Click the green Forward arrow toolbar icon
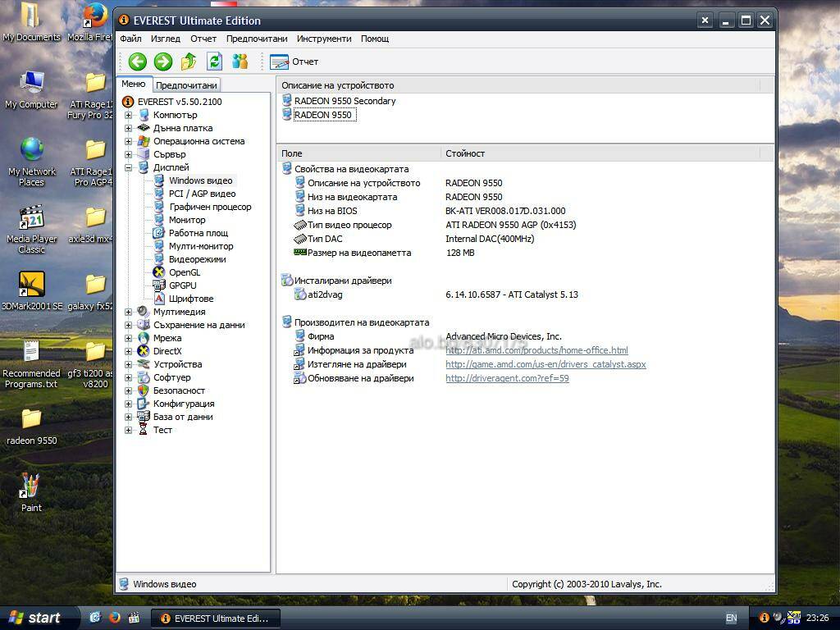840x630 pixels. coord(163,62)
